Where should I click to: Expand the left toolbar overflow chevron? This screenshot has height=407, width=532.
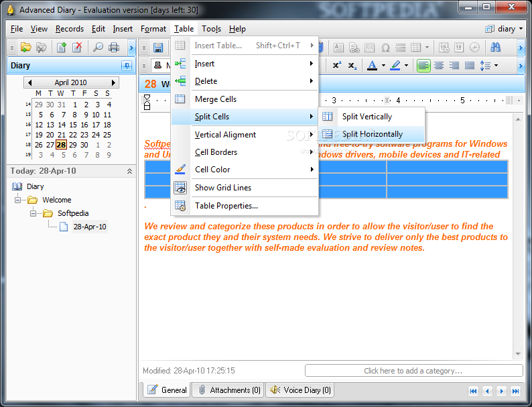click(x=131, y=48)
